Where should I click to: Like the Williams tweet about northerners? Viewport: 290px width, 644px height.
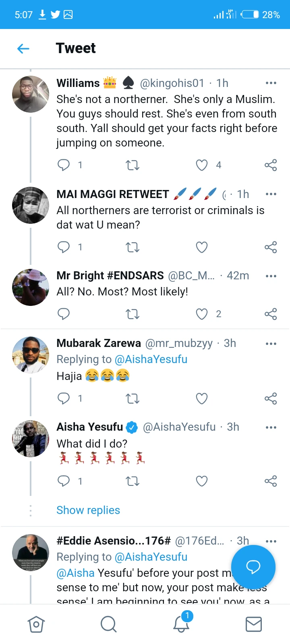click(202, 165)
